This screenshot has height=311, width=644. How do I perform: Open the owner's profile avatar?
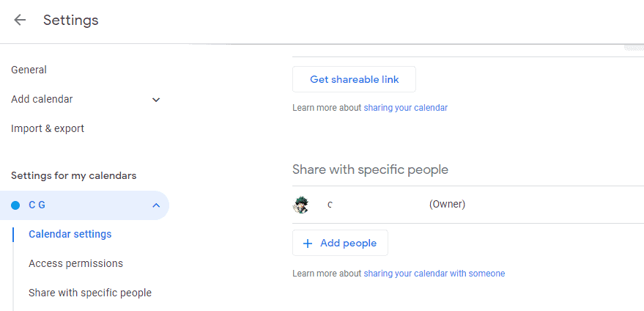click(300, 205)
